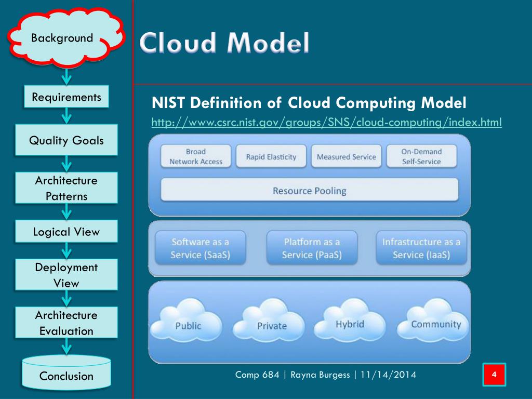
Task: Click the Resource Pooling bar
Action: tap(310, 190)
